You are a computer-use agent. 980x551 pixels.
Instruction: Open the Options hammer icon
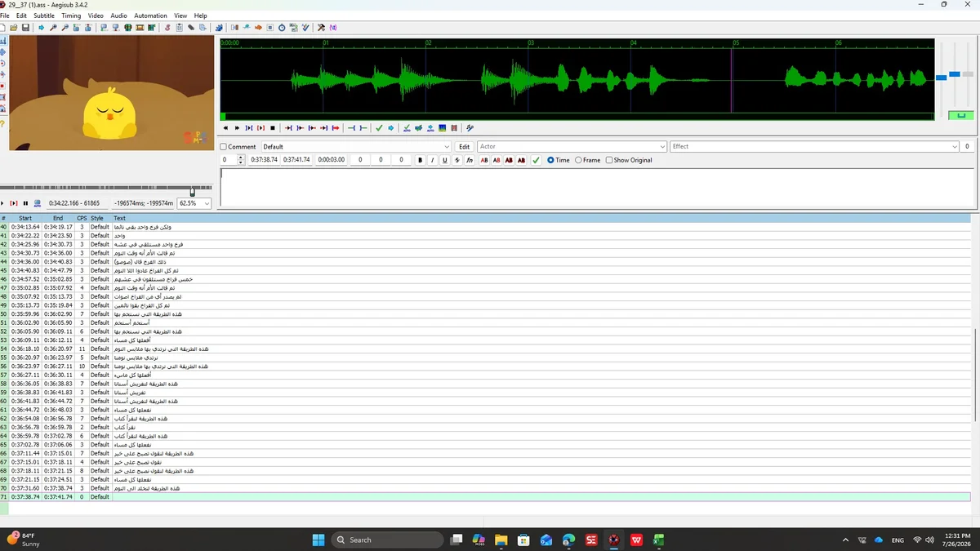pyautogui.click(x=321, y=27)
